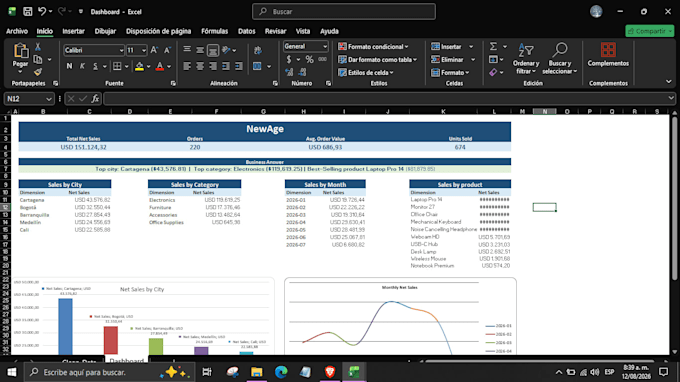Switch to the Dibujar ribbon tab
680x382 pixels.
point(105,31)
